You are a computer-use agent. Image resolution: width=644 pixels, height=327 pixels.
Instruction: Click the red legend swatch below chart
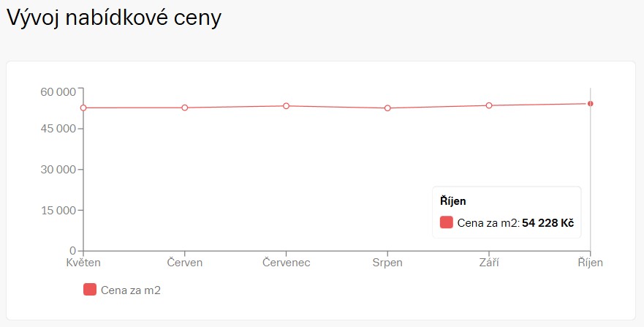(x=90, y=290)
